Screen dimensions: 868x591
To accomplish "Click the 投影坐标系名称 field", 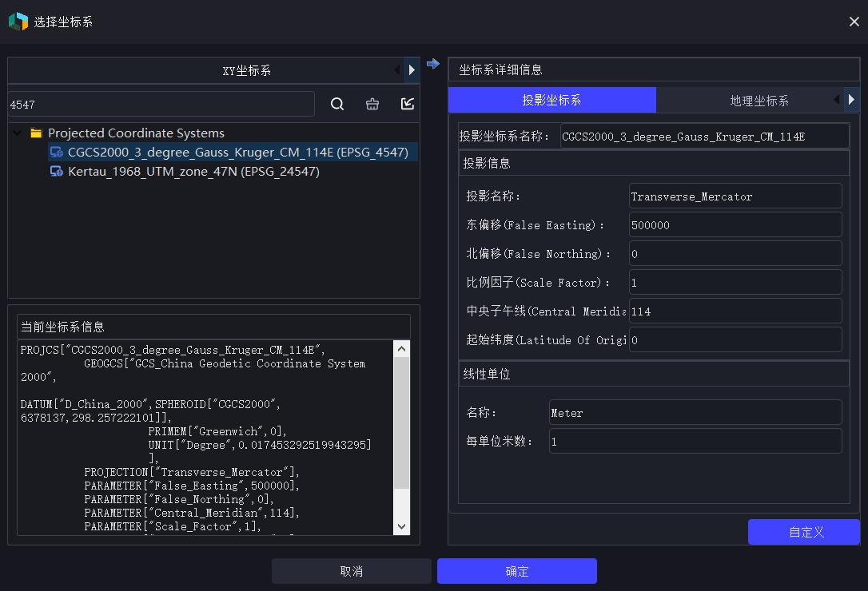I will tap(705, 136).
